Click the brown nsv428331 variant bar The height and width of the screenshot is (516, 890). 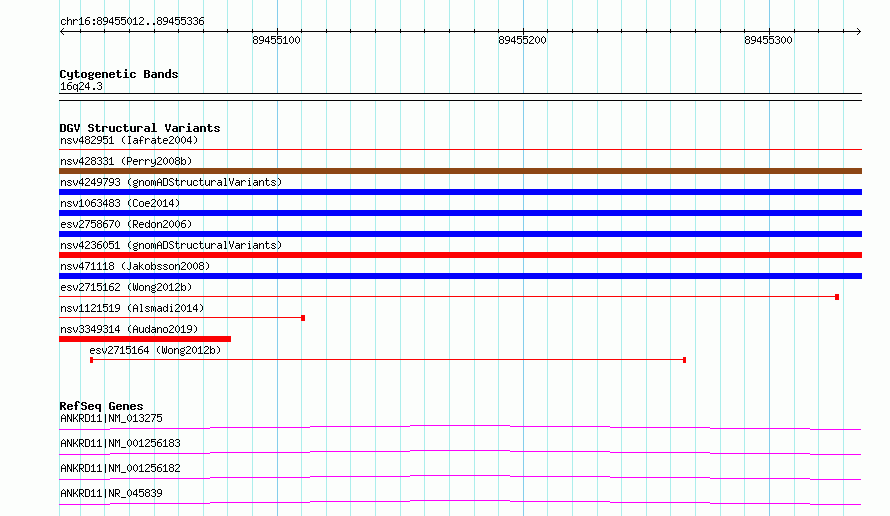[x=460, y=171]
